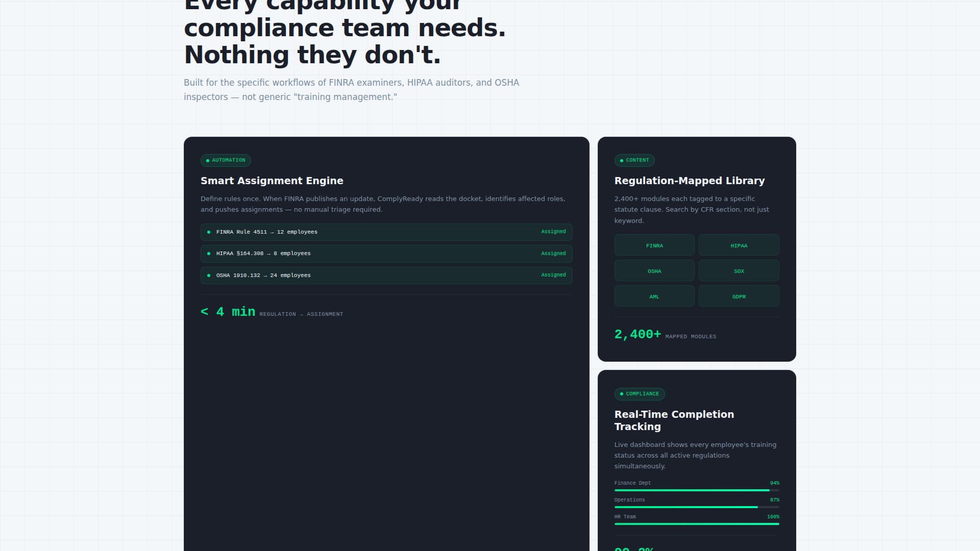Click the 94% completion value

(x=774, y=483)
